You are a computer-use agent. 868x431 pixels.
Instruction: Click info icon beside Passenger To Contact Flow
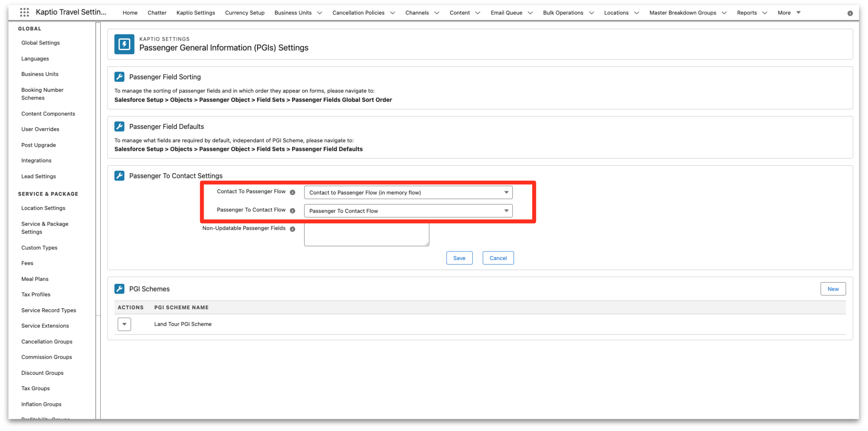[293, 211]
